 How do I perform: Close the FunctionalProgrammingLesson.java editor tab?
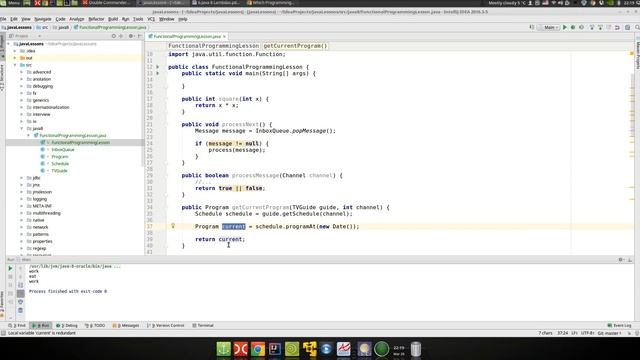224,36
